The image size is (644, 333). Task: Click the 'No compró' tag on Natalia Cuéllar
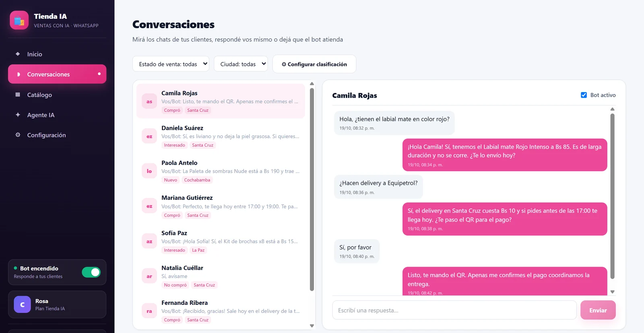pyautogui.click(x=175, y=285)
